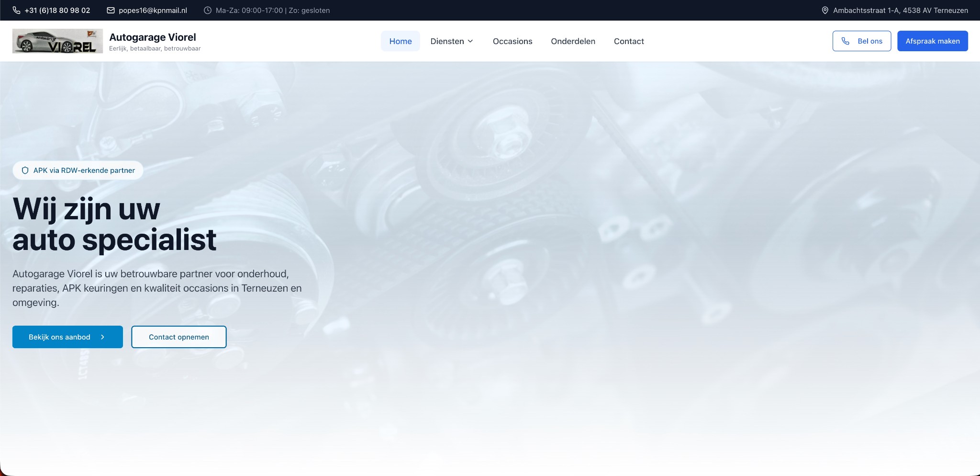The height and width of the screenshot is (476, 980).
Task: Click popes16@kpnmail.nl email link
Action: [x=153, y=10]
